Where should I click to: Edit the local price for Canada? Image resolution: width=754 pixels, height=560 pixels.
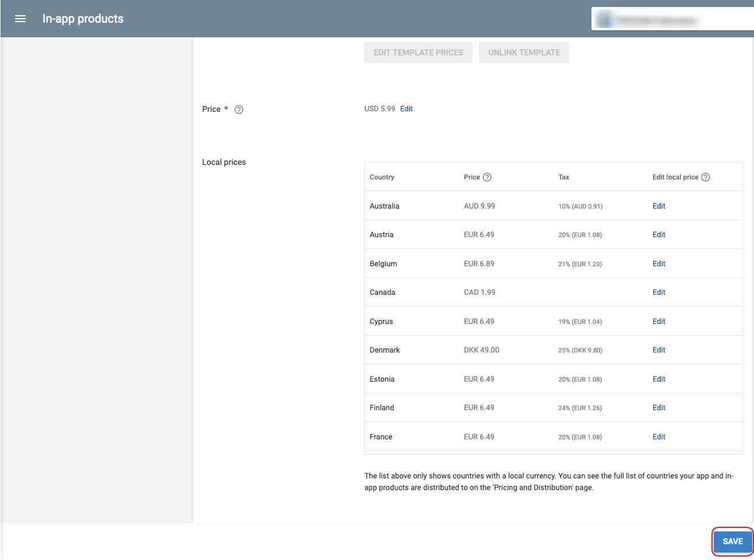point(659,293)
